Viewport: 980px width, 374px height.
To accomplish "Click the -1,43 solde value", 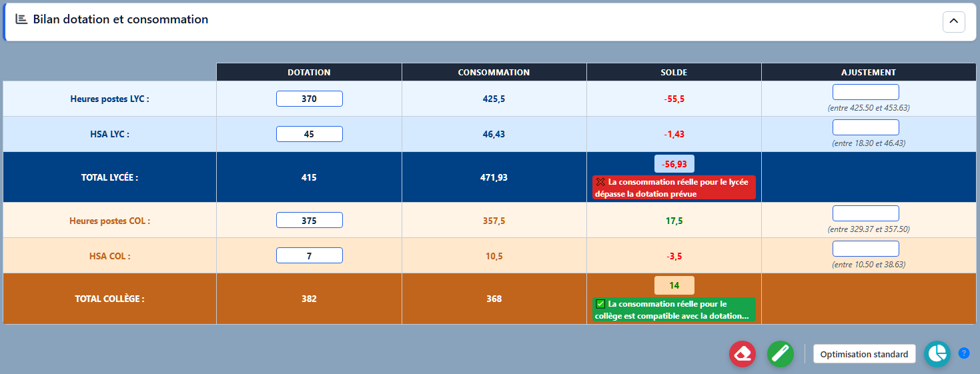I will coord(674,134).
